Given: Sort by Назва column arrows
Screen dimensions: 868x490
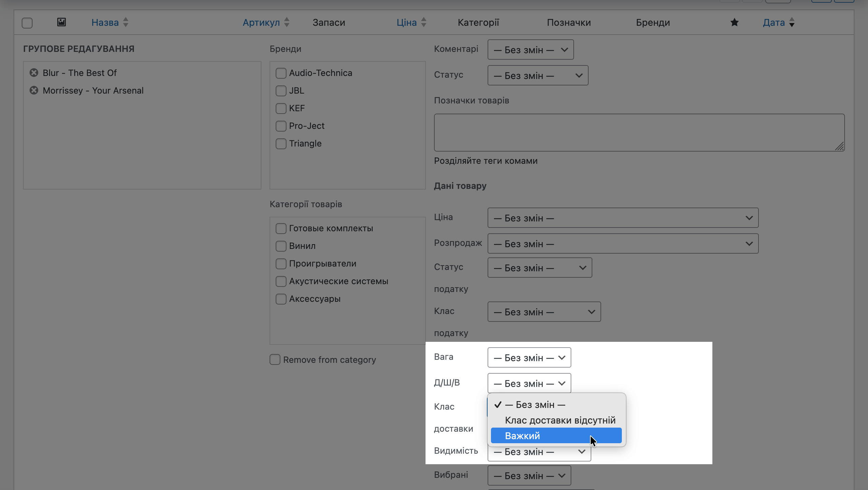Looking at the screenshot, I should (x=126, y=22).
